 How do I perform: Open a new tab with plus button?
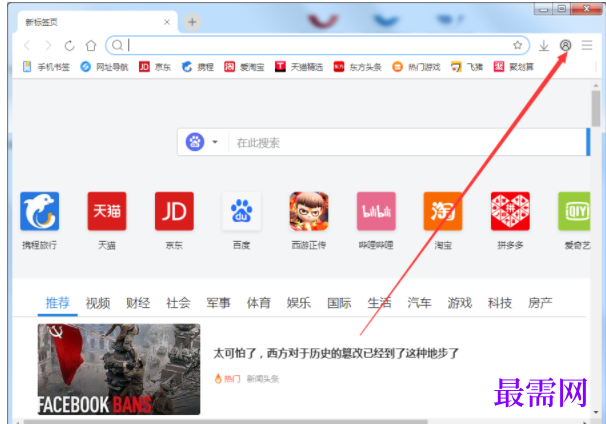pos(192,22)
